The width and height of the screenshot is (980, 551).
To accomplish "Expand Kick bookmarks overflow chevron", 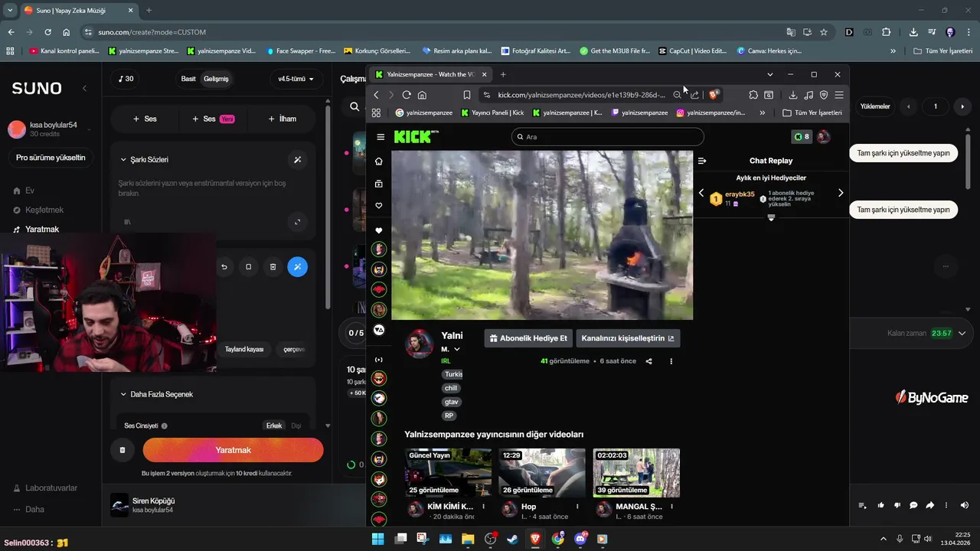I will point(763,112).
